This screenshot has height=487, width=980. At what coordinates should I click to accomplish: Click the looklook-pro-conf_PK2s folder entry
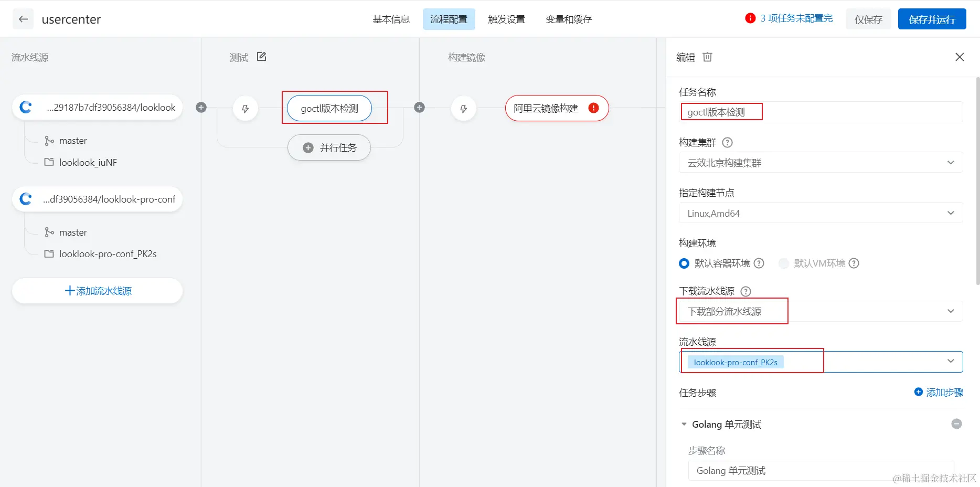[101, 254]
